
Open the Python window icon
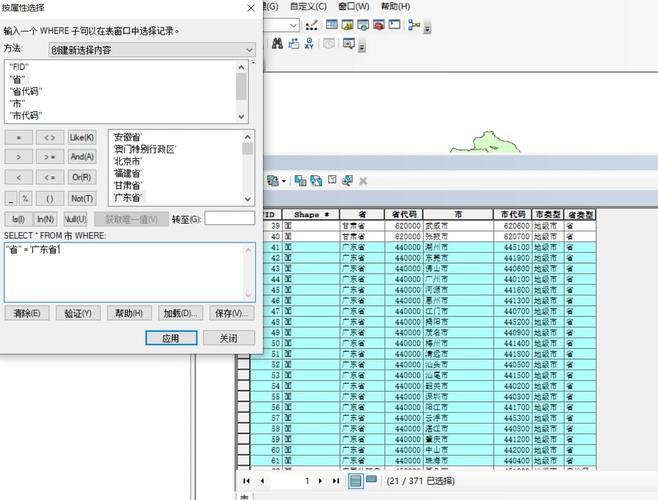(x=394, y=25)
